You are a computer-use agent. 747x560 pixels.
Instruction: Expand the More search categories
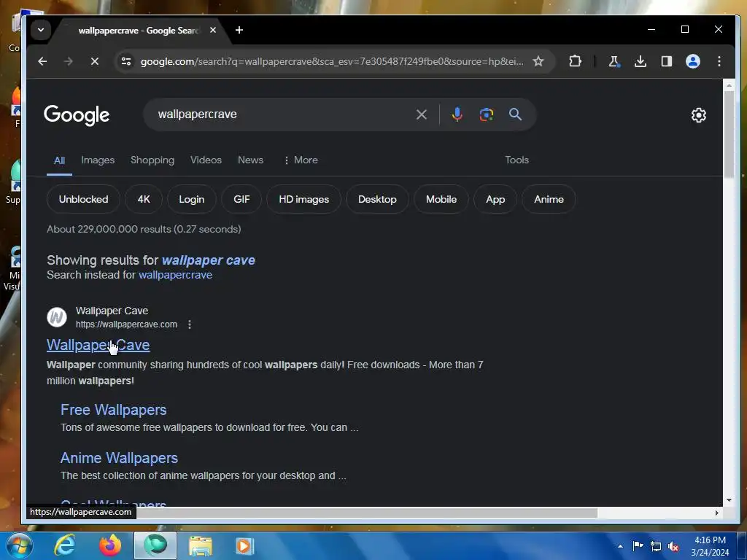301,160
